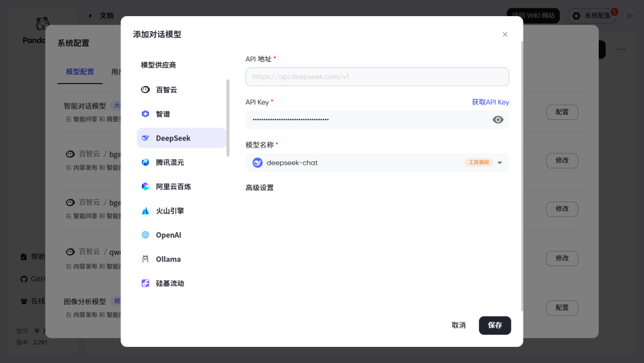Viewport: 644px width, 363px height.
Task: Click the 模型供应商 heading
Action: 158,65
